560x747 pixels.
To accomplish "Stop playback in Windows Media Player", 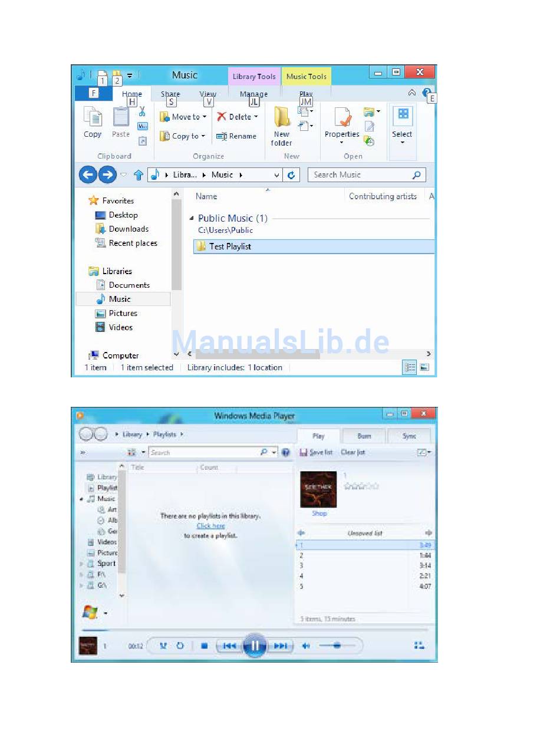I will coord(204,646).
